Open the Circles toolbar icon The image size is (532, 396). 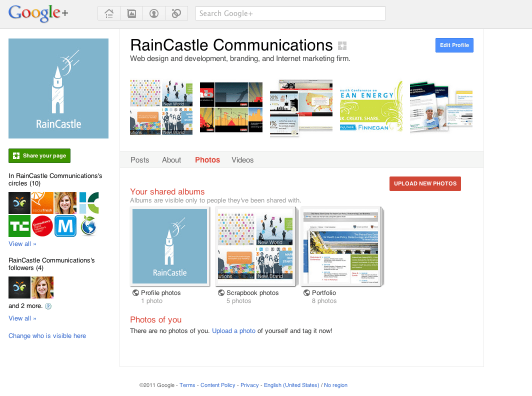[x=176, y=13]
